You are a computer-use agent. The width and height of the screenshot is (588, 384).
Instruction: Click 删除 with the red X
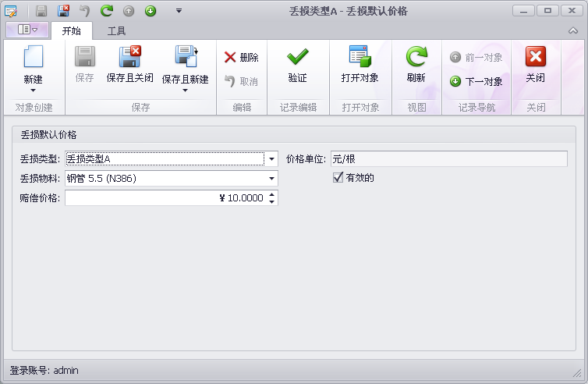tap(241, 58)
